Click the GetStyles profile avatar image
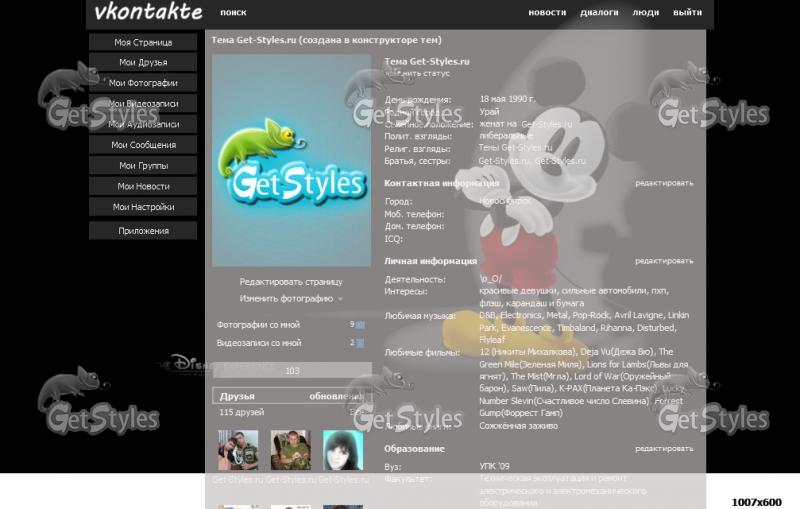Viewport: 800px width, 509px height. [291, 160]
